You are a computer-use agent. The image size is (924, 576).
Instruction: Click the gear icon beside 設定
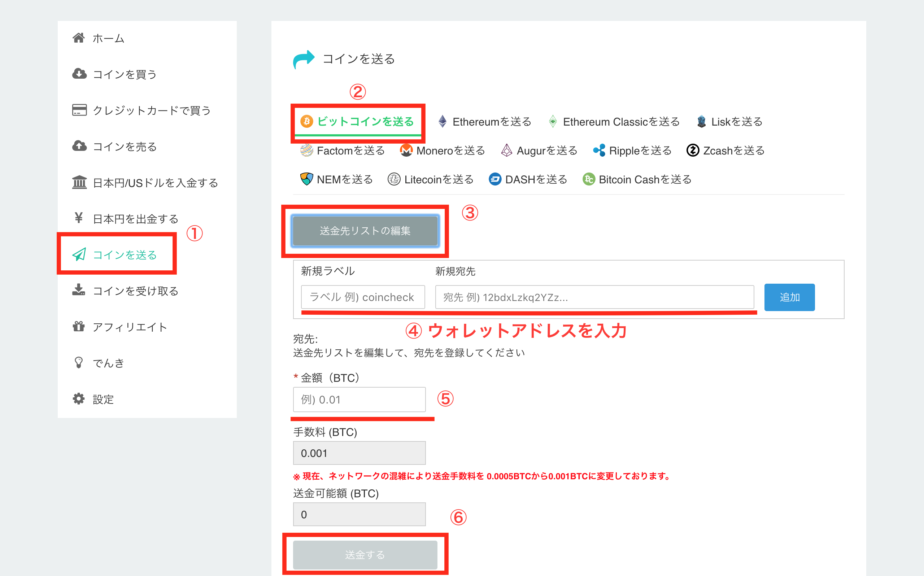coord(79,398)
